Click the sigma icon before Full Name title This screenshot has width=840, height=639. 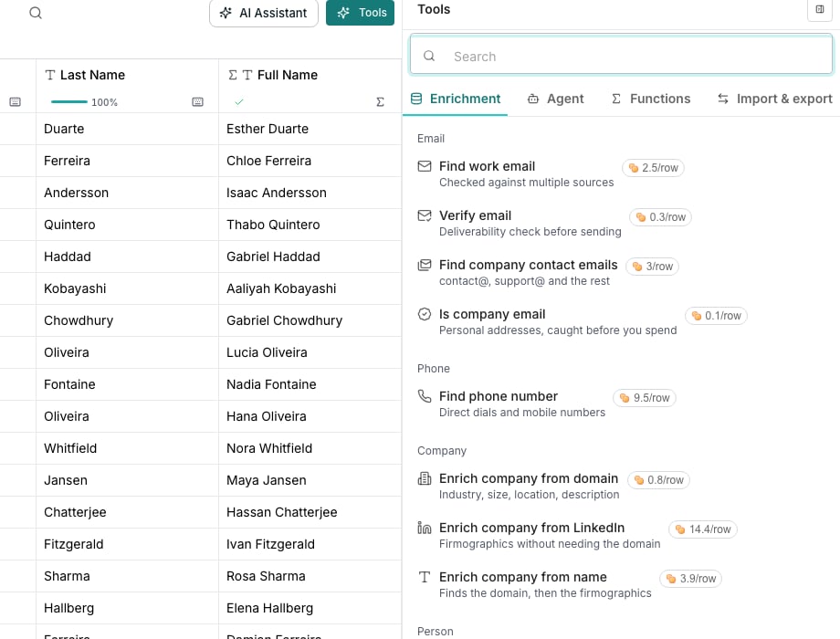[233, 75]
